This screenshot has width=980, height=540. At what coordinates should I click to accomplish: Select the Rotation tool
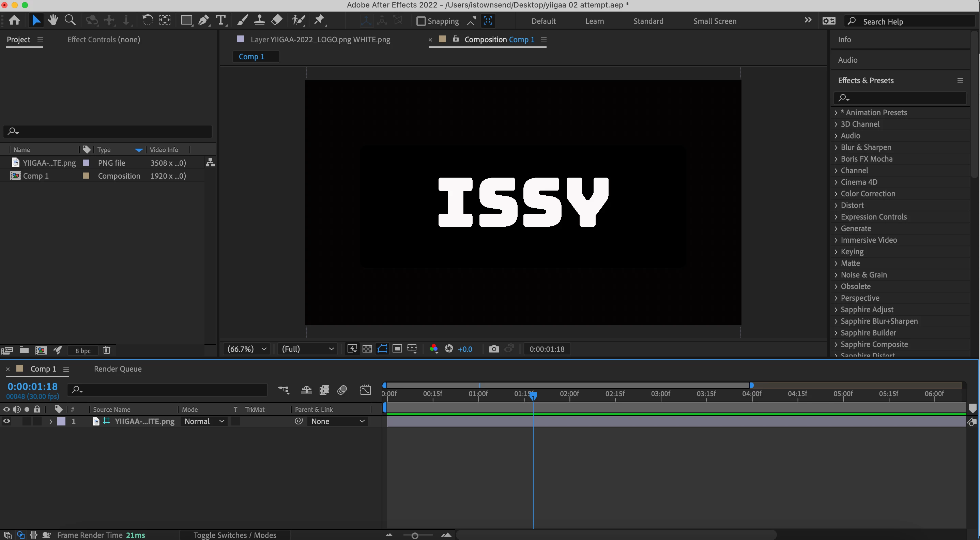point(147,20)
